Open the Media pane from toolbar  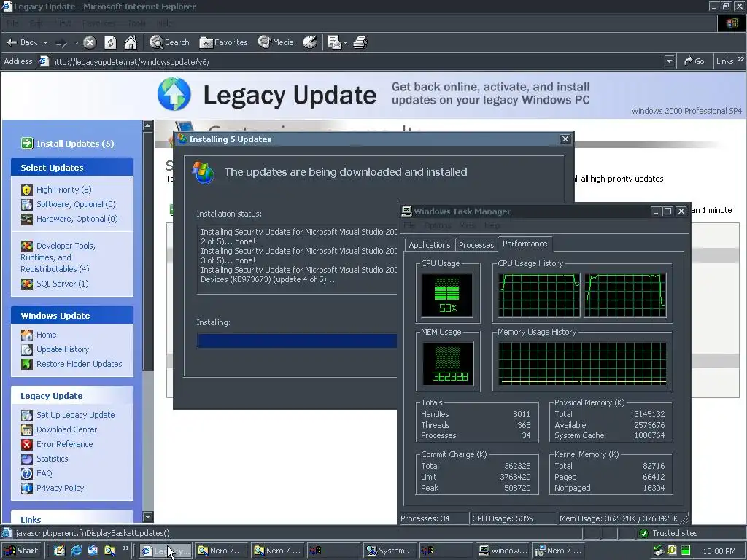[x=276, y=42]
